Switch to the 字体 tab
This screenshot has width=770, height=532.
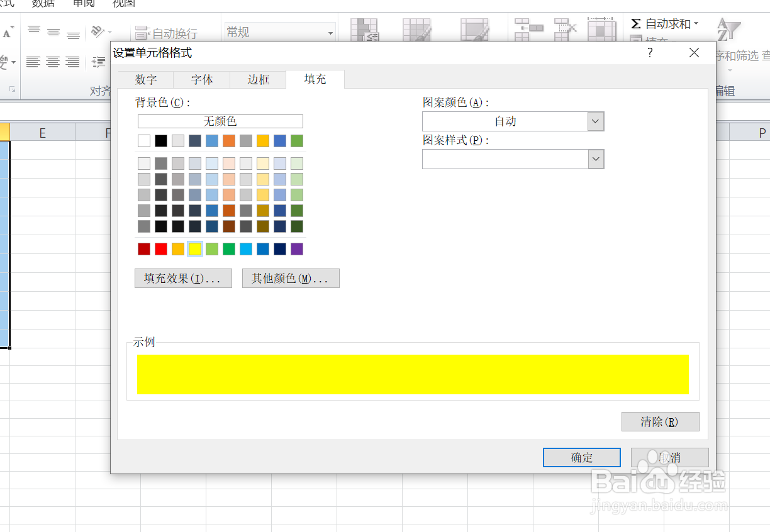click(202, 80)
